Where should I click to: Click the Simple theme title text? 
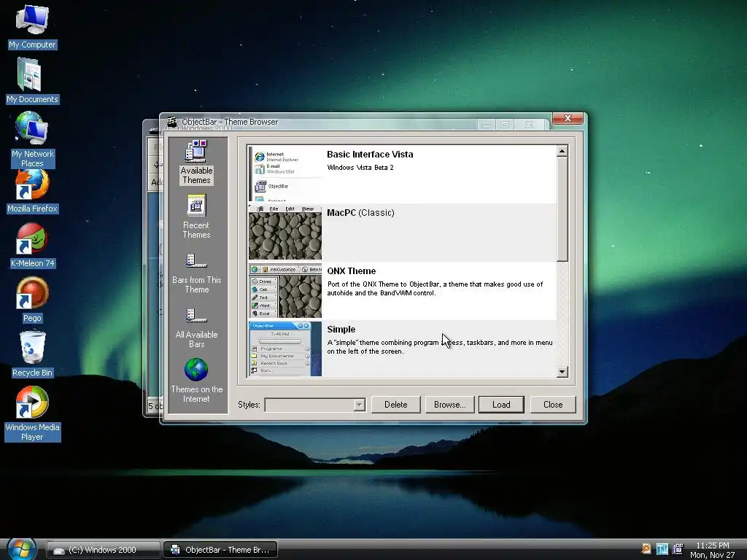pos(341,330)
